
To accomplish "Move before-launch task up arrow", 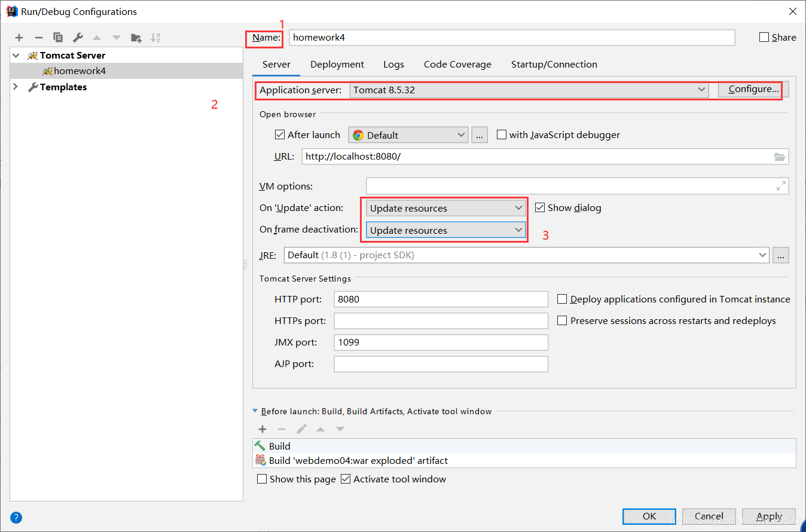I will [320, 429].
